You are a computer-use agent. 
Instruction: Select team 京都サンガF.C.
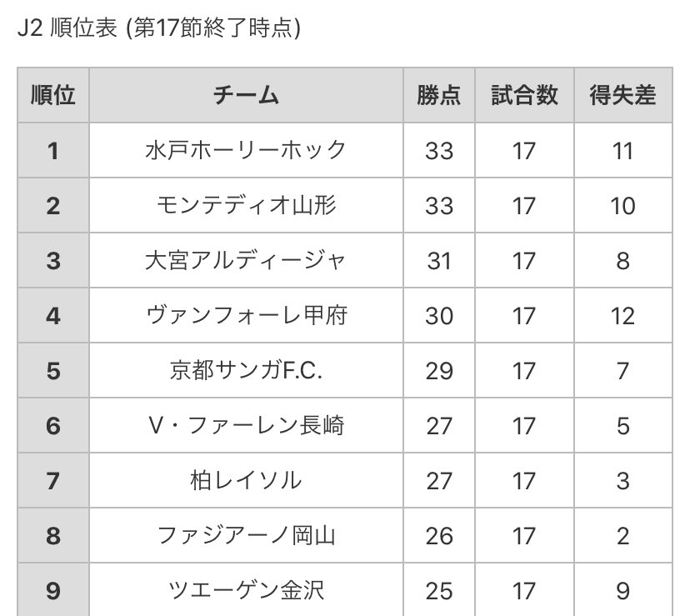(x=246, y=370)
